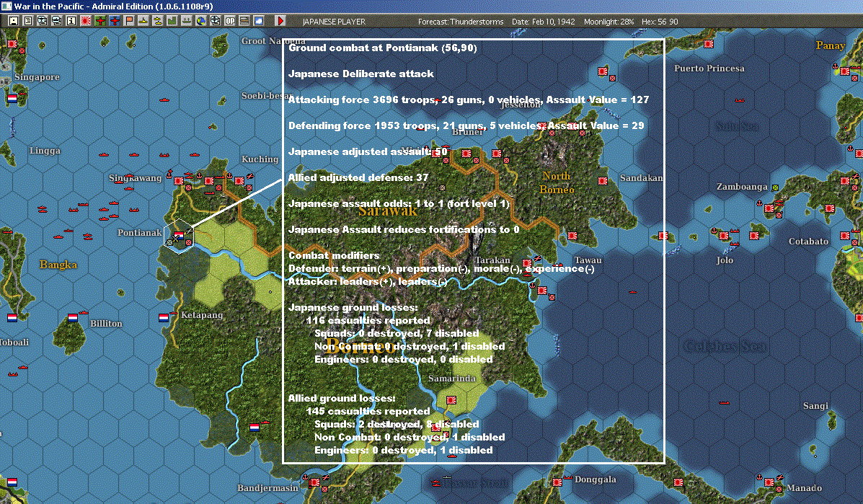Click the 'Lingga' map label
Image resolution: width=863 pixels, height=504 pixels.
(x=45, y=150)
